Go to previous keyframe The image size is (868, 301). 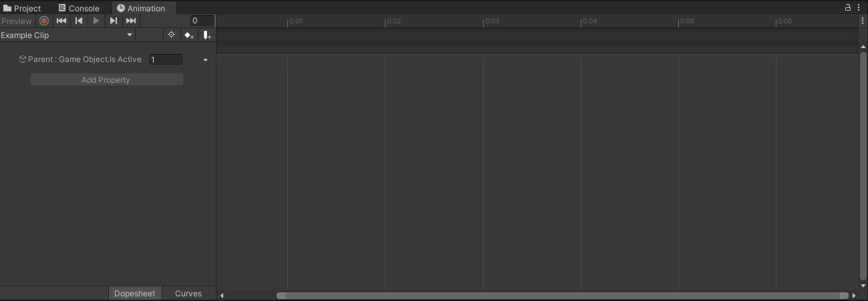79,21
